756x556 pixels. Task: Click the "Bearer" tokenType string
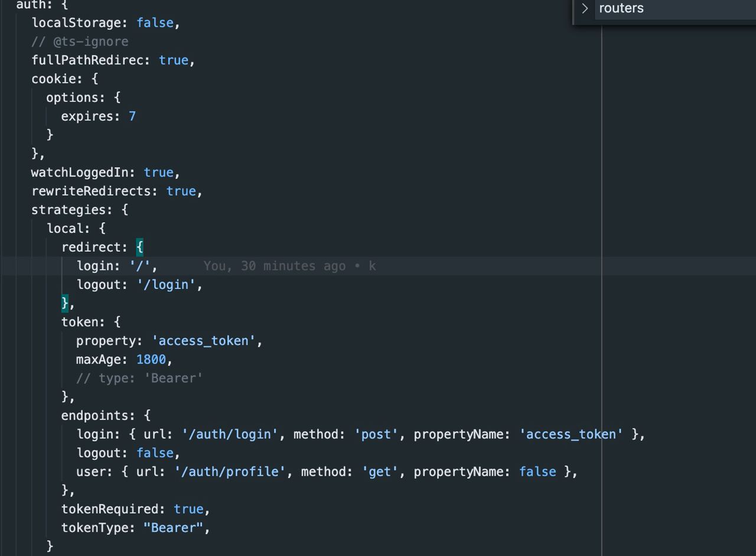click(173, 528)
